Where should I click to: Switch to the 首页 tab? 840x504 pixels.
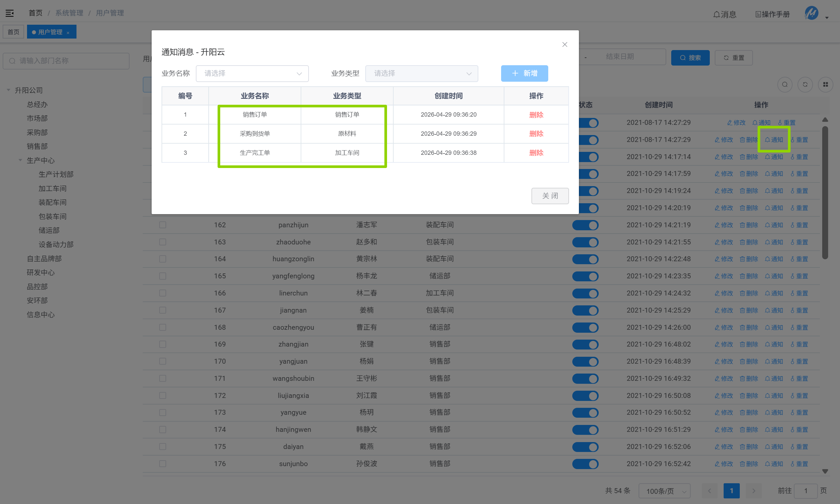tap(13, 32)
